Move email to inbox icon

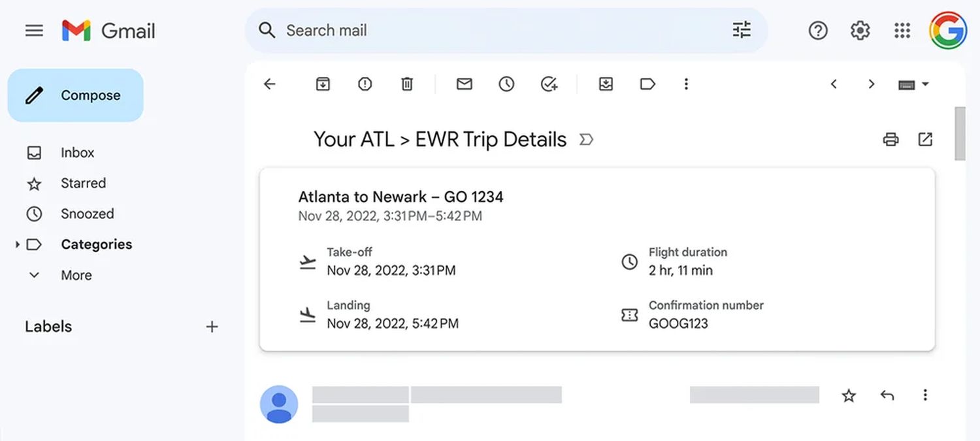tap(606, 84)
